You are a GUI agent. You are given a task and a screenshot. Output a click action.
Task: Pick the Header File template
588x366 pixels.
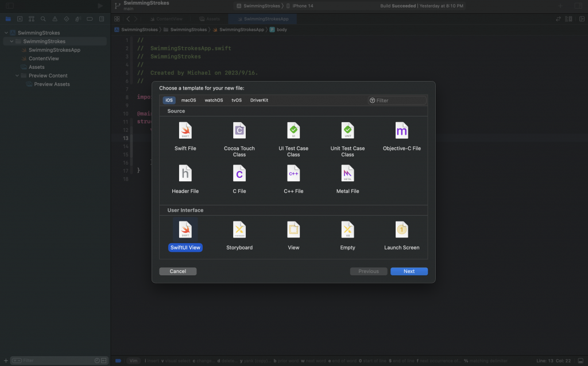pos(185,180)
